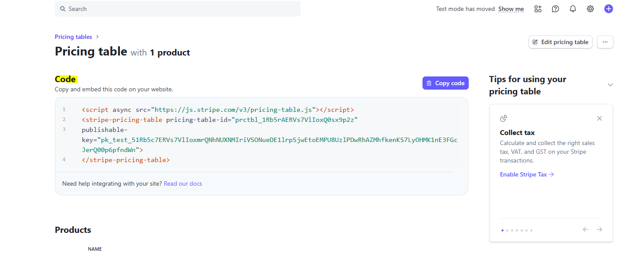Open the help question mark icon
The width and height of the screenshot is (644, 256).
tap(555, 9)
